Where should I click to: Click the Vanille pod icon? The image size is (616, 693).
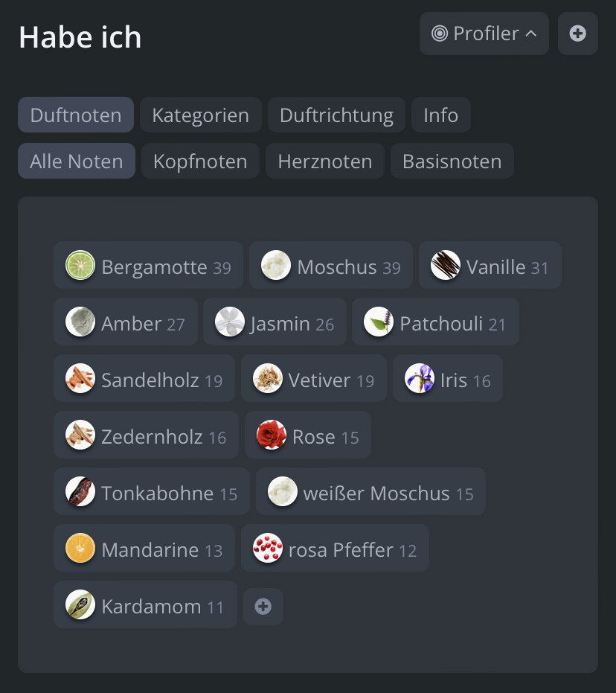[x=445, y=265]
